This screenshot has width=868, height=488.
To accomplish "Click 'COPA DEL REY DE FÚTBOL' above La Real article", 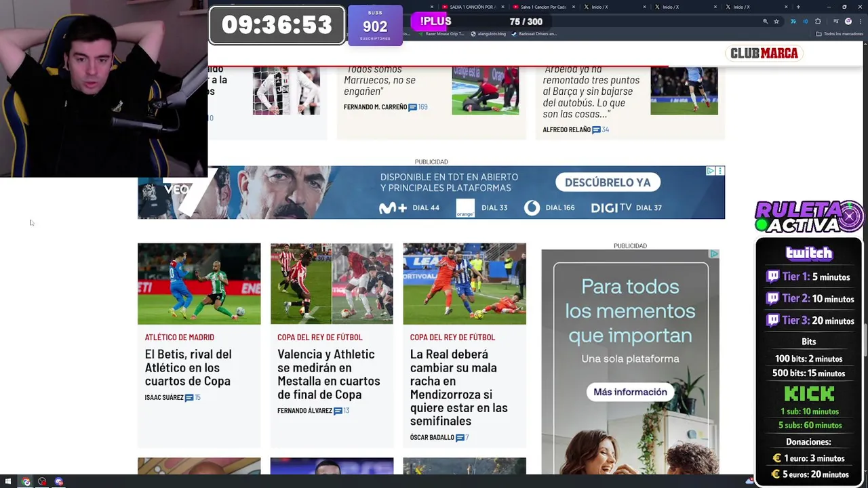I will click(x=452, y=337).
